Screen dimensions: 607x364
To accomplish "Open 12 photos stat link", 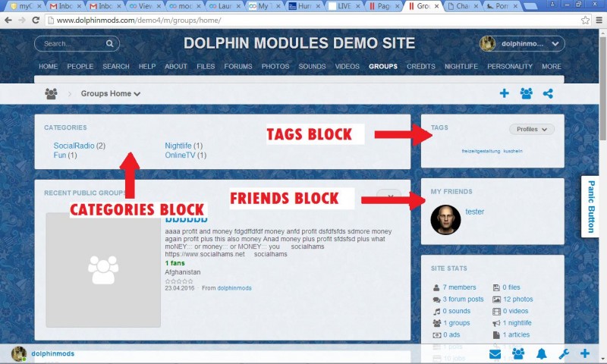I will coord(518,299).
